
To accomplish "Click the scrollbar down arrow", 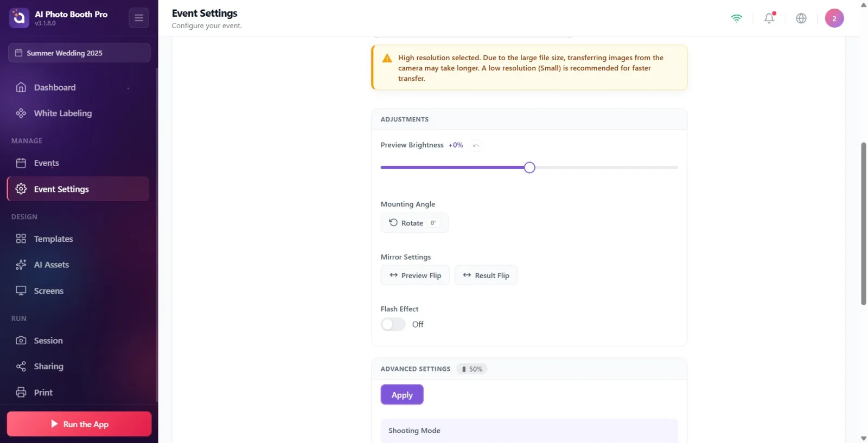I will pyautogui.click(x=863, y=438).
